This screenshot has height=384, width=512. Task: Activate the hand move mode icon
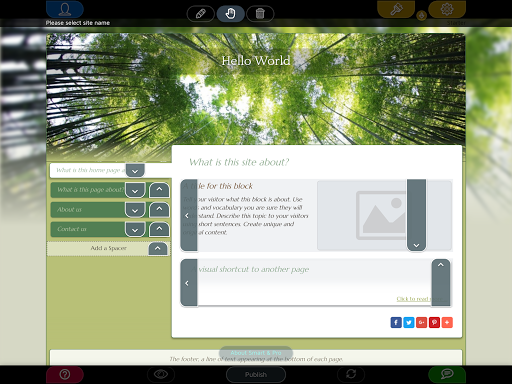pos(230,14)
